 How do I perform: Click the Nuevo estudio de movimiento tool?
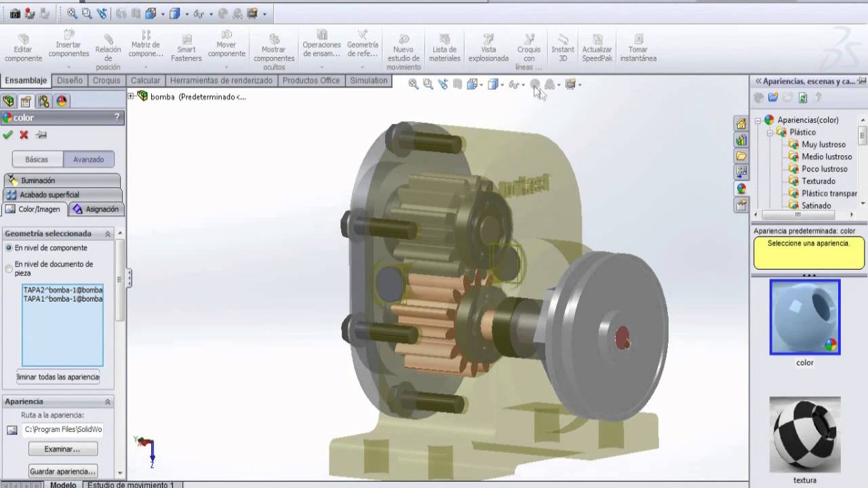click(403, 52)
